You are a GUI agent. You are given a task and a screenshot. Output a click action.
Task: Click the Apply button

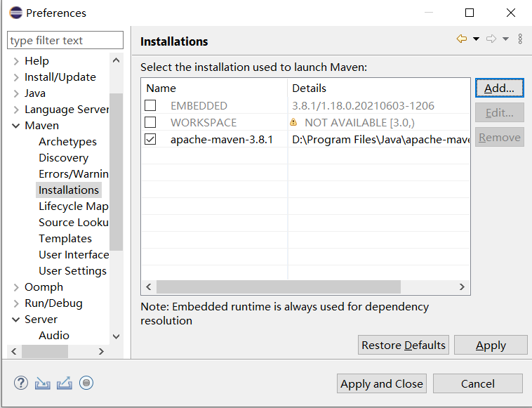(491, 345)
